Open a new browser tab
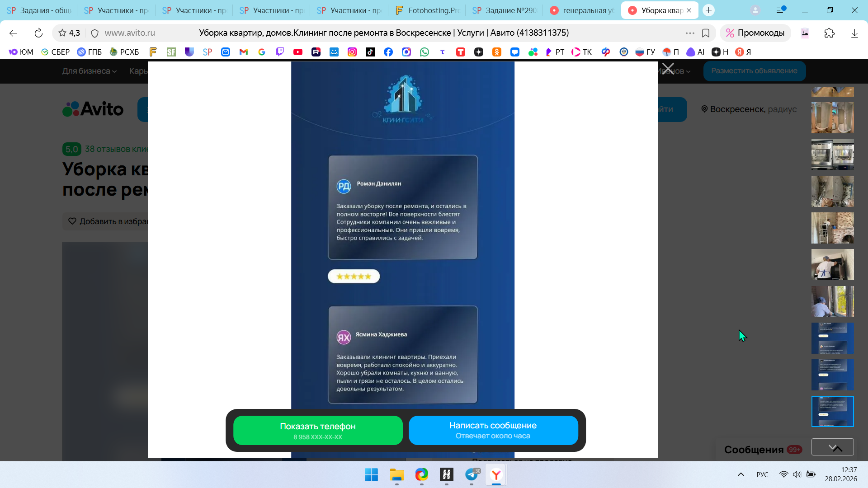 708,10
